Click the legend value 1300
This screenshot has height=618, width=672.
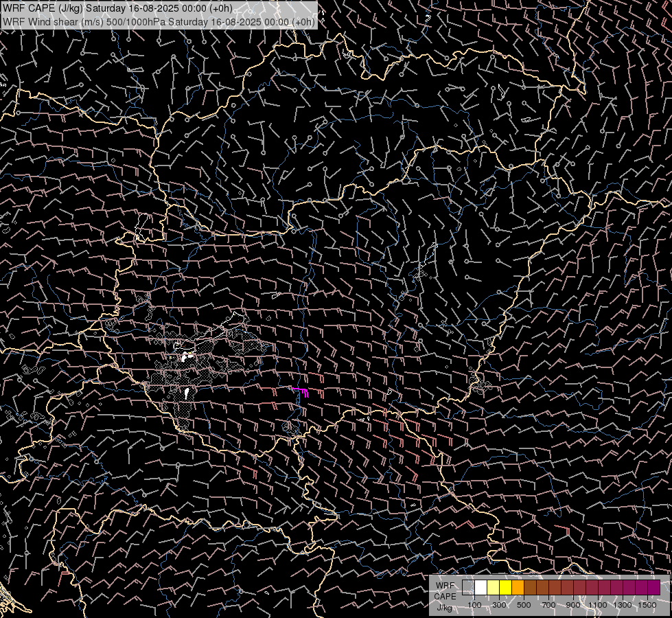point(623,605)
